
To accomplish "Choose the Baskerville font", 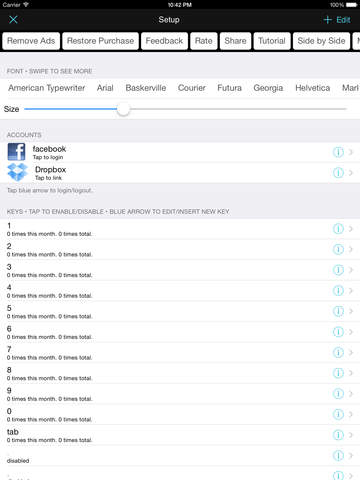I will 146,88.
